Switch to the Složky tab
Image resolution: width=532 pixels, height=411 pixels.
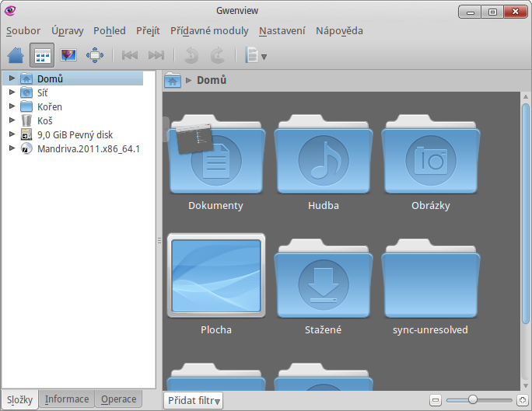[19, 399]
